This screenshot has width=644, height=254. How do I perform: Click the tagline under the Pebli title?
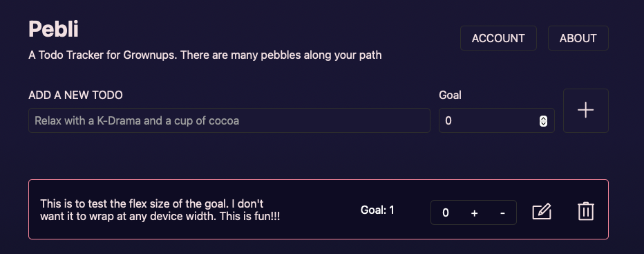pyautogui.click(x=205, y=55)
